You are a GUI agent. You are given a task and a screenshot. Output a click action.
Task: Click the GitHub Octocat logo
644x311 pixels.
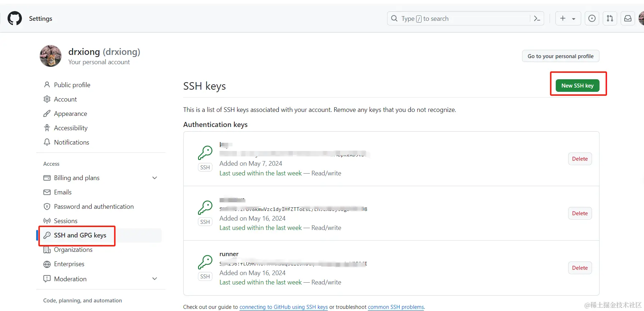click(x=15, y=18)
